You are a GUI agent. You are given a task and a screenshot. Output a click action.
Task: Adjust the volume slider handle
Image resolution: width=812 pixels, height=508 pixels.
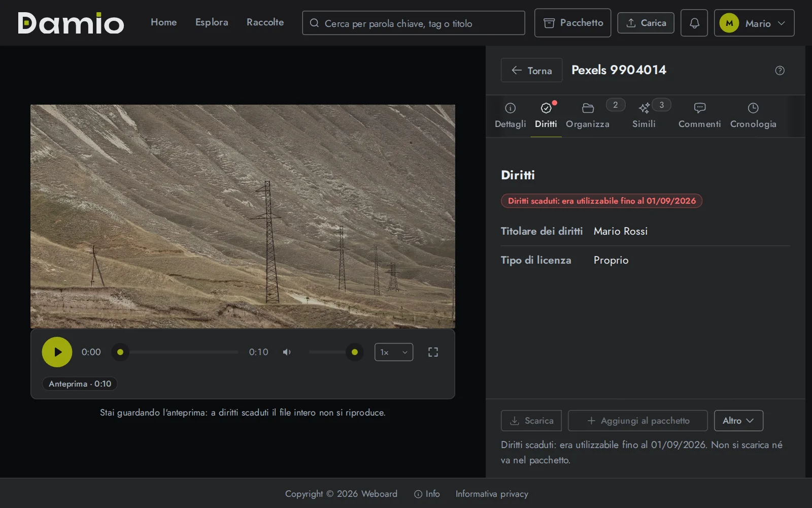click(355, 352)
